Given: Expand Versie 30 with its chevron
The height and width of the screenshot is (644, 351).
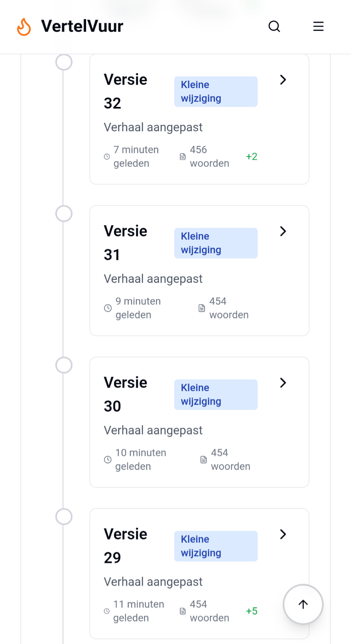Looking at the screenshot, I should (283, 383).
